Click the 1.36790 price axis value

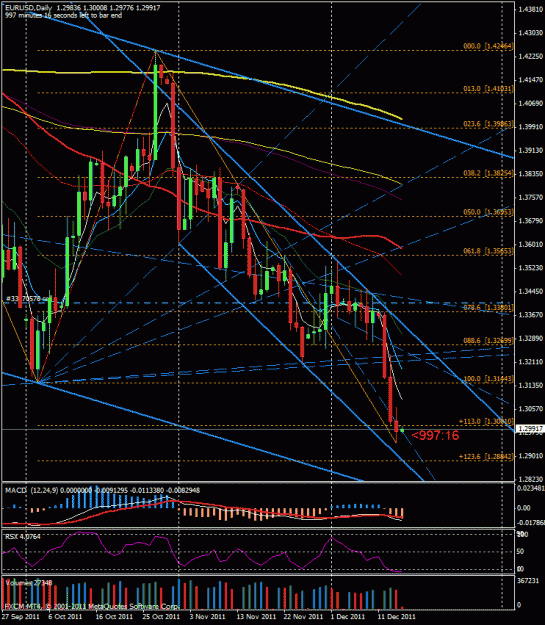pyautogui.click(x=530, y=221)
